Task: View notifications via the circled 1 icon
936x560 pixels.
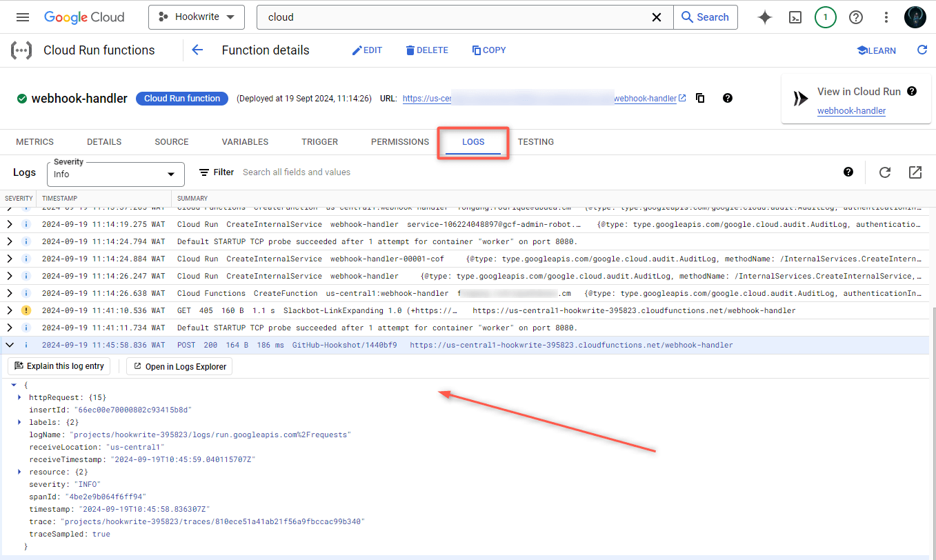Action: [825, 17]
